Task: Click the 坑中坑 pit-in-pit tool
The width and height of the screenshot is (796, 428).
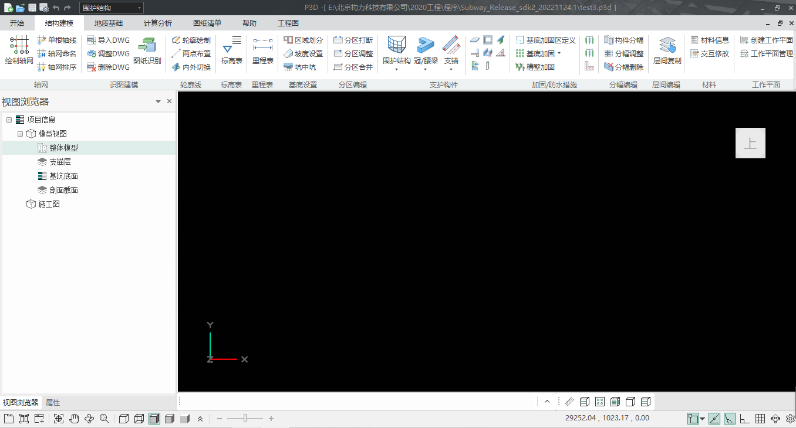Action: pos(300,67)
